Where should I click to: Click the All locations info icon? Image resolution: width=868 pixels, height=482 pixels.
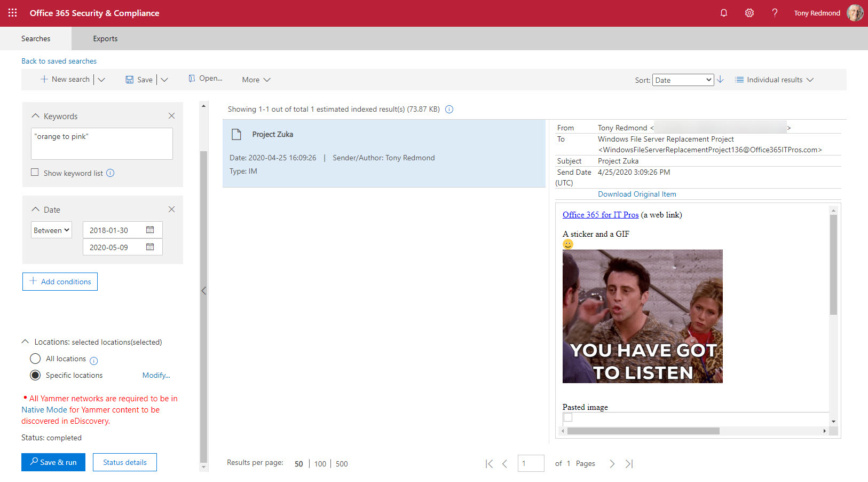[94, 361]
